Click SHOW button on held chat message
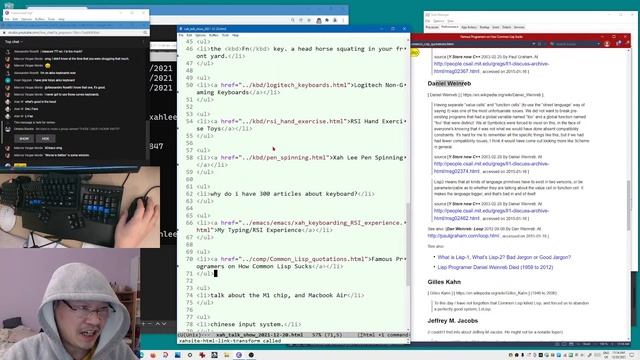 [x=24, y=139]
